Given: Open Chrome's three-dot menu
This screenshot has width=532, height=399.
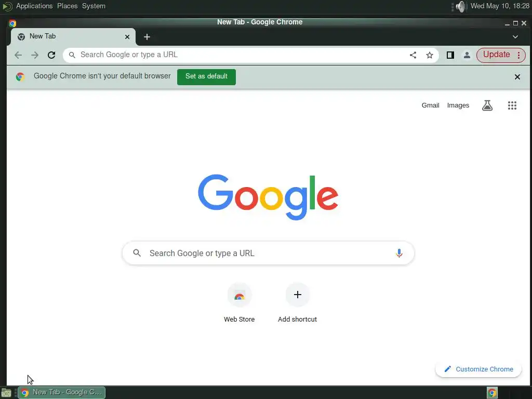Looking at the screenshot, I should [518, 55].
